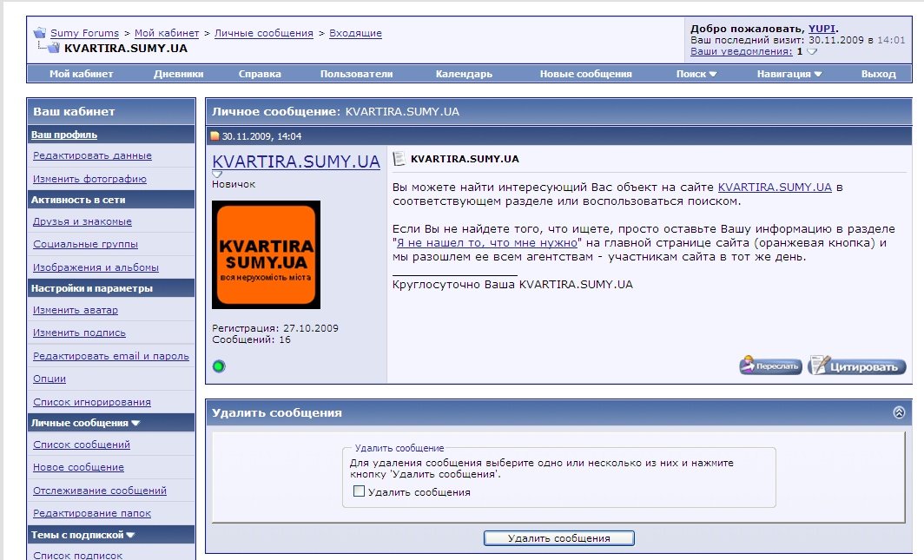Screen dimensions: 924x560
Task: Open the Поиск dropdown menu
Action: coord(696,74)
